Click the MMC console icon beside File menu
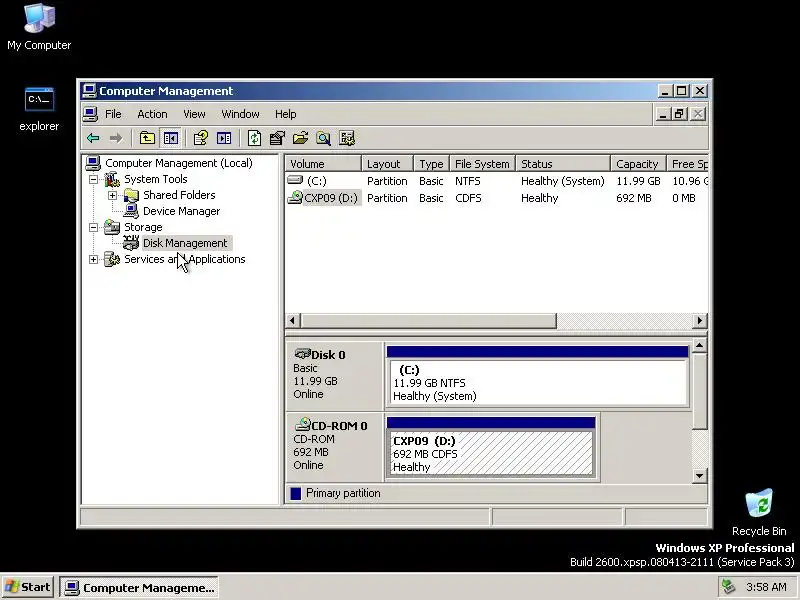The image size is (800, 600). (x=90, y=114)
